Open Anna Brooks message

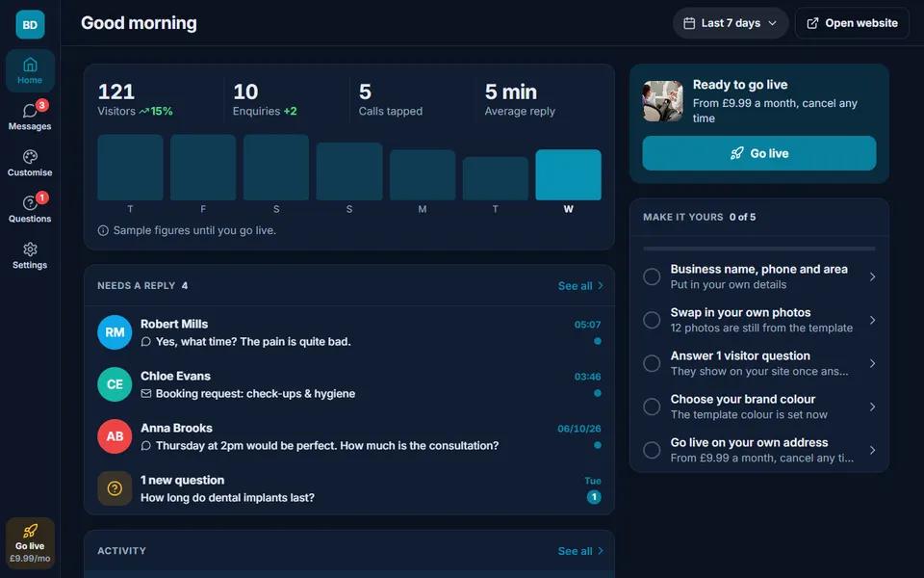pos(348,435)
